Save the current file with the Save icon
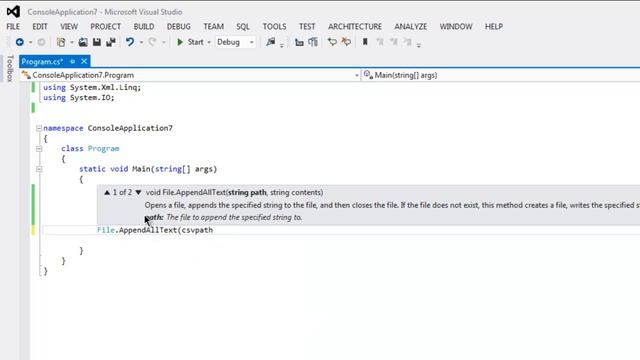 pyautogui.click(x=97, y=42)
